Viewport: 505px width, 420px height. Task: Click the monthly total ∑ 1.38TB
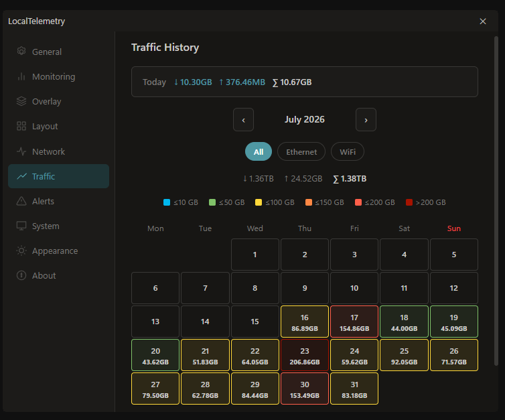tap(350, 179)
